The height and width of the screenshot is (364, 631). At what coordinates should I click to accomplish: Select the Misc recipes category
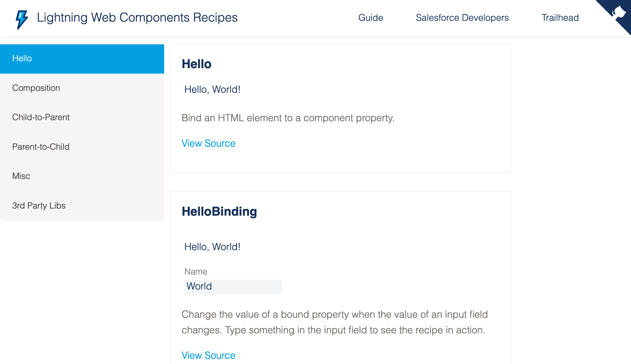(x=21, y=176)
